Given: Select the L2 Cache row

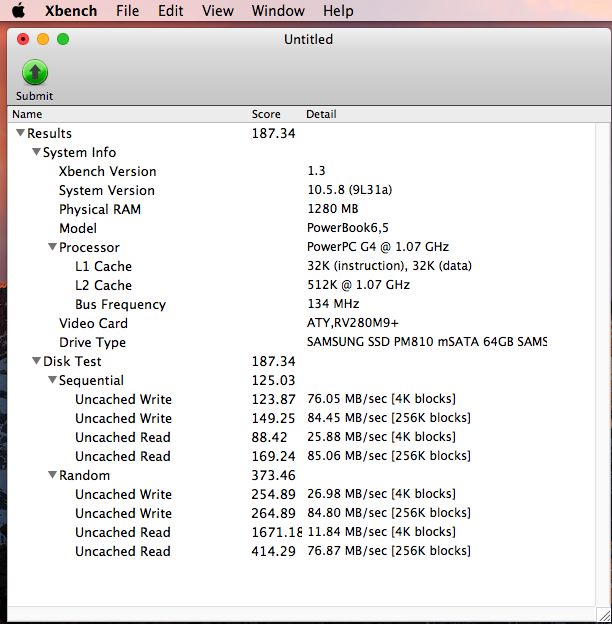Looking at the screenshot, I should click(x=301, y=285).
